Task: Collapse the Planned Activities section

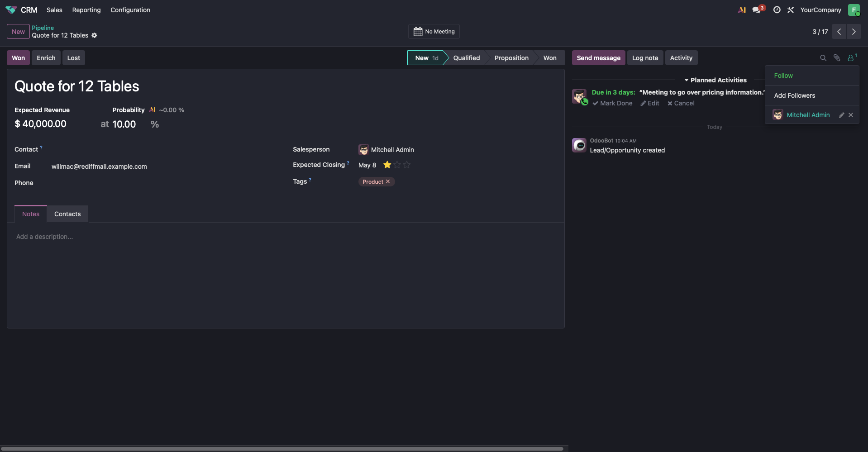Action: (715, 80)
